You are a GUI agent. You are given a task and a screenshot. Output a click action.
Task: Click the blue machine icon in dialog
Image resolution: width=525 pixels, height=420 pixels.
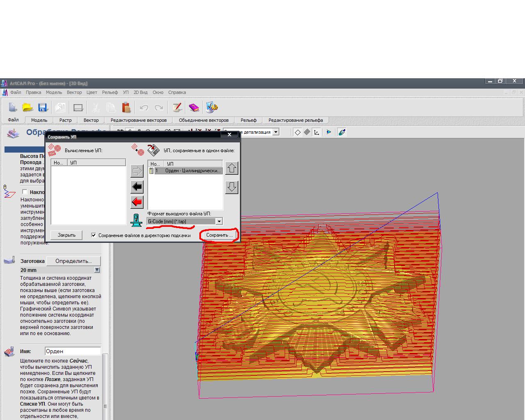pos(137,220)
